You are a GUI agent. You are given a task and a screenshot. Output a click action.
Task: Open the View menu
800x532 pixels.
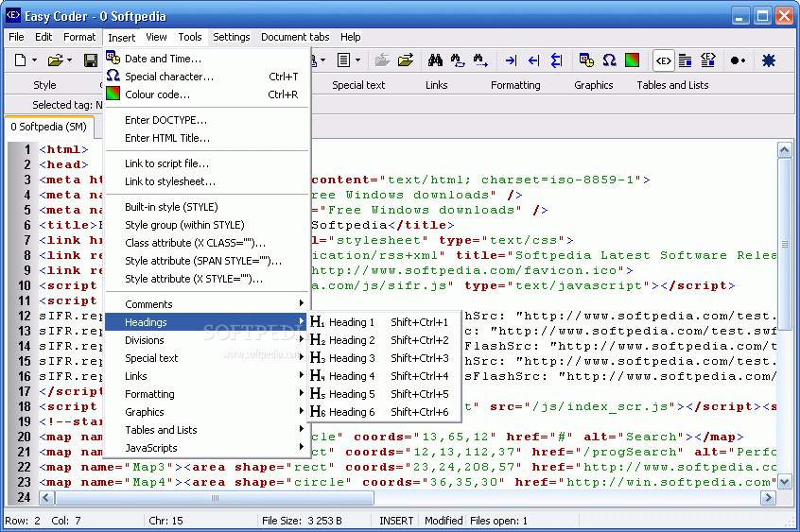point(156,37)
